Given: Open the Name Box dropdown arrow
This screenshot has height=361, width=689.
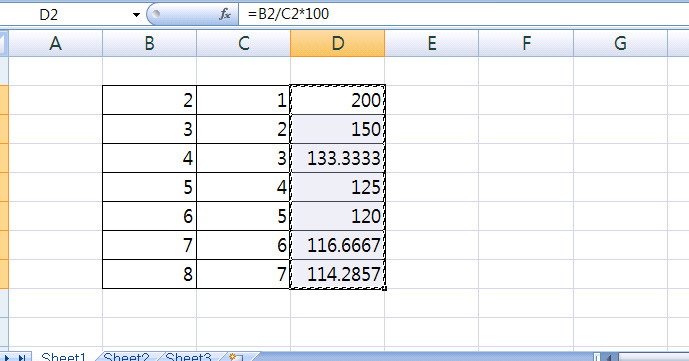Looking at the screenshot, I should coord(136,15).
